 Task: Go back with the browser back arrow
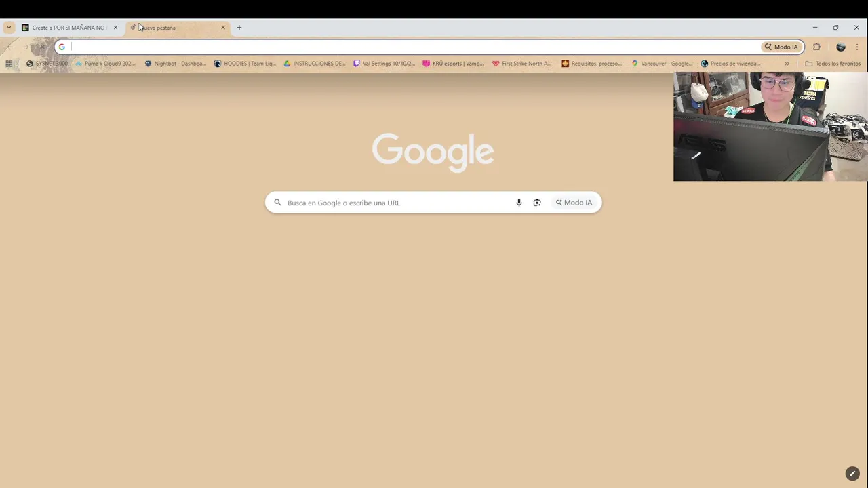[x=10, y=47]
